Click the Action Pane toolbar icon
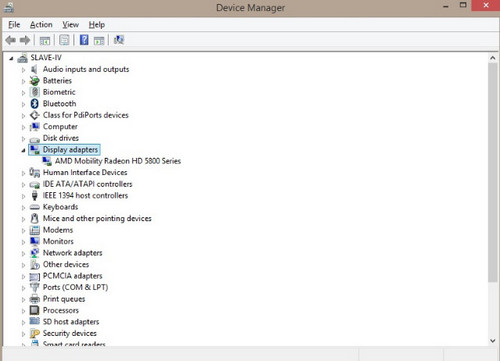Viewport: 500px width, 361px height. point(99,41)
